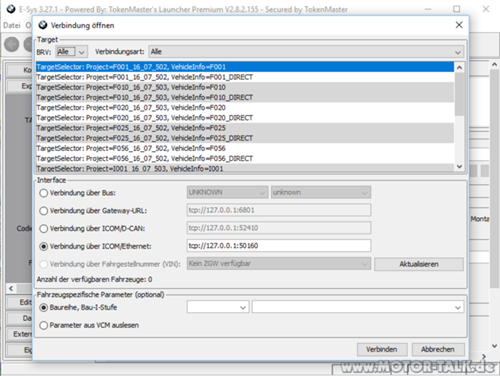Select Parameter aus VCM auslesen option

coord(44,325)
